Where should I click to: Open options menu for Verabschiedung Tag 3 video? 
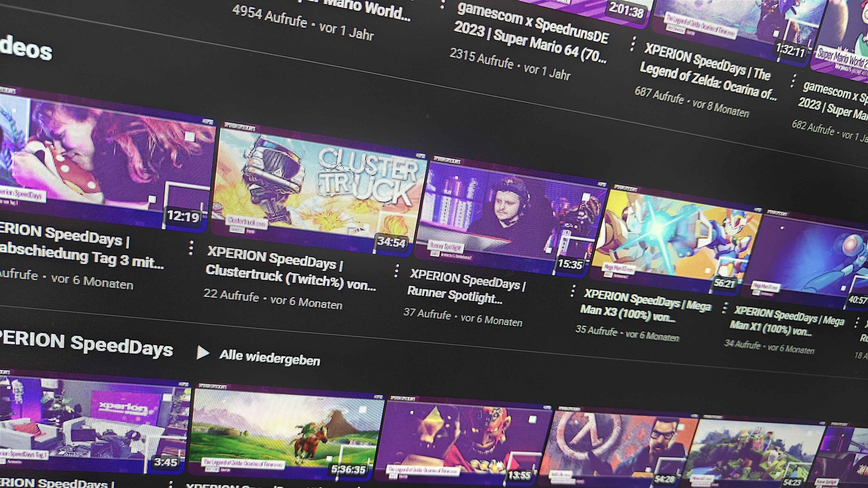pyautogui.click(x=191, y=248)
